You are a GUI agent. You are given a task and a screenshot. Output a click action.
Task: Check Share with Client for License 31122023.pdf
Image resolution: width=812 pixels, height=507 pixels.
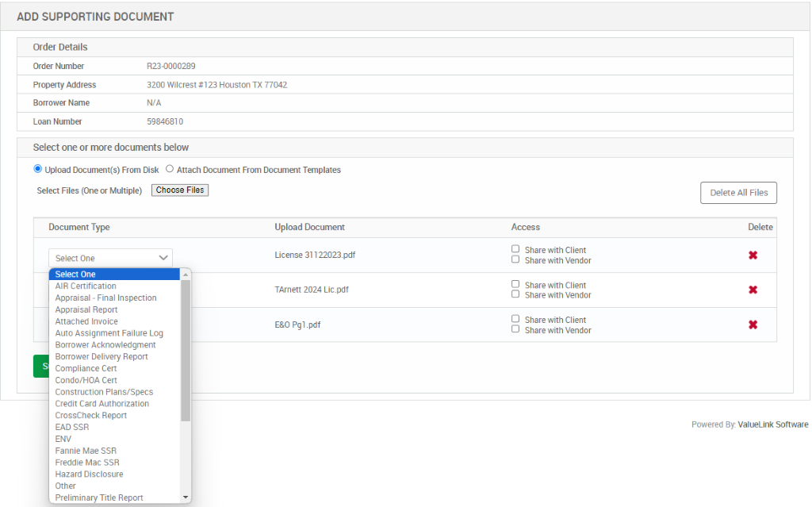[x=515, y=249]
